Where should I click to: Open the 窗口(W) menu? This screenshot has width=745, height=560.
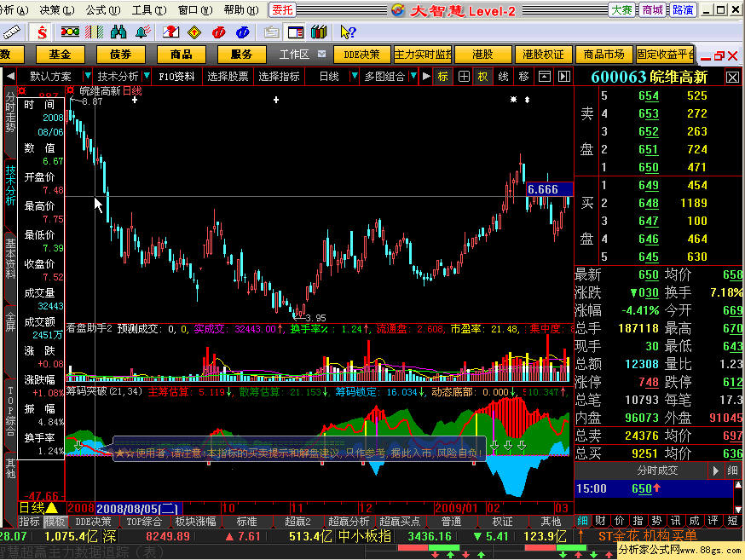[195, 9]
